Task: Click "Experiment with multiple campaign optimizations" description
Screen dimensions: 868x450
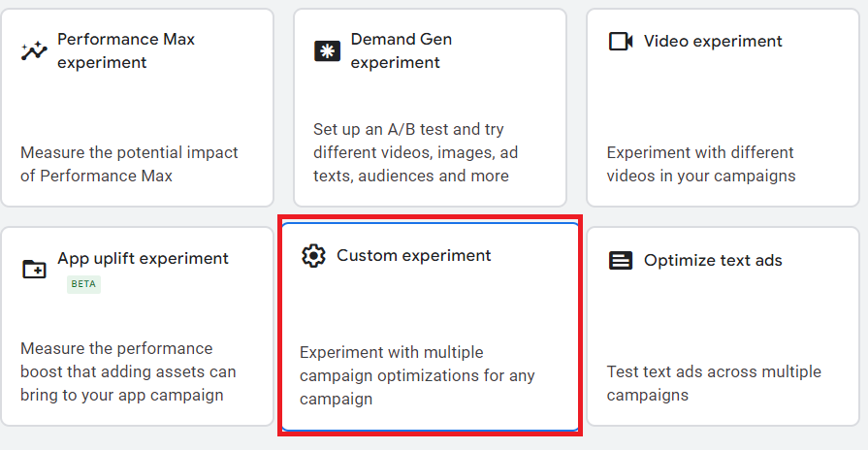Action: point(417,375)
